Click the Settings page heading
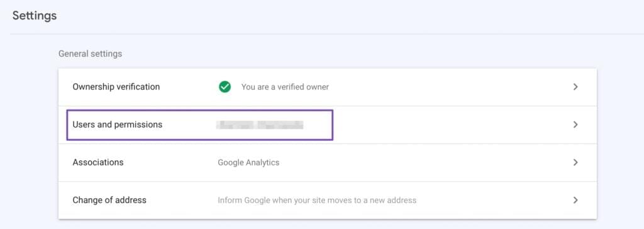This screenshot has width=644, height=229. point(35,16)
